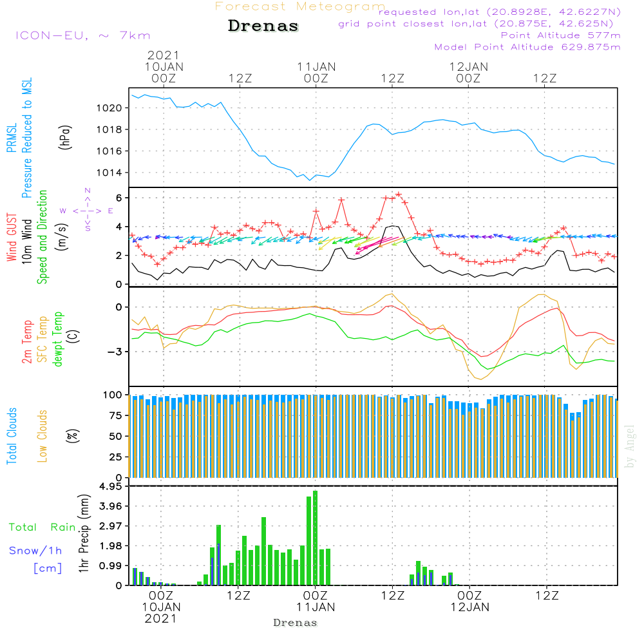Click the grid point closest lon,lat line
Viewport: 644px width, 644px height.
pyautogui.click(x=476, y=24)
